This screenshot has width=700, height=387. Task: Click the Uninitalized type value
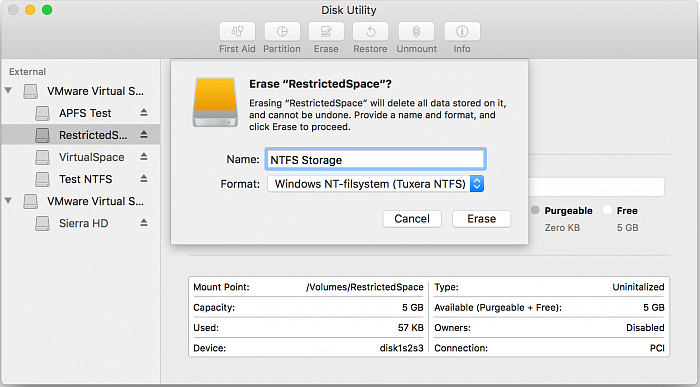pyautogui.click(x=638, y=287)
